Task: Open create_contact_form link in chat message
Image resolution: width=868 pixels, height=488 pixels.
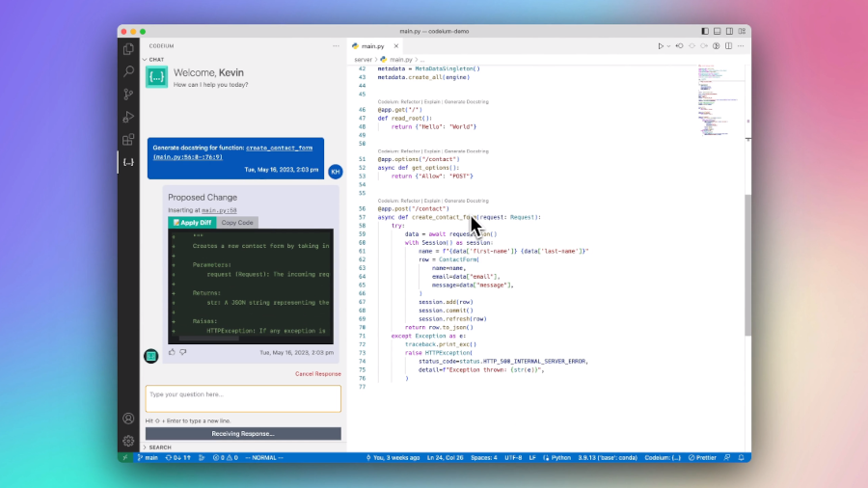Action: click(x=279, y=148)
